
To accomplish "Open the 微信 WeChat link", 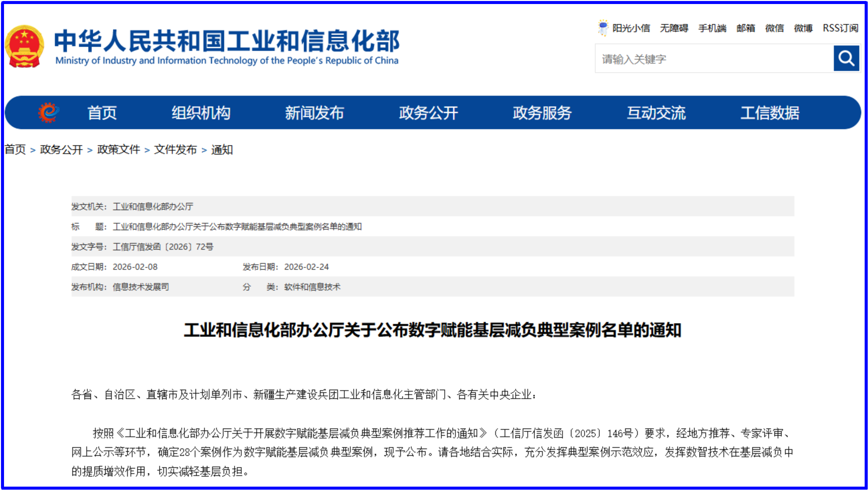I will pos(774,29).
